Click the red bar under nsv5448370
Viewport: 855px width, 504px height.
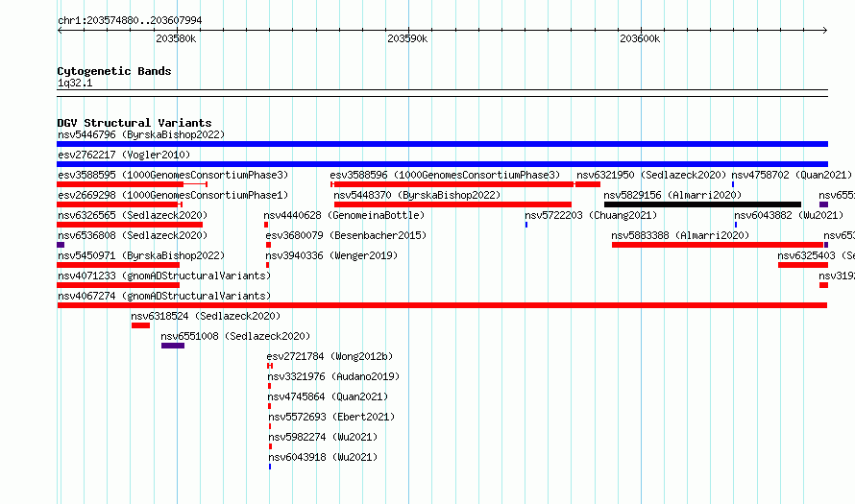coord(452,204)
